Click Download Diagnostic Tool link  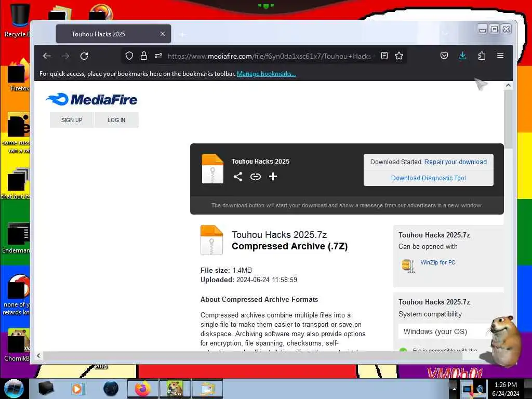[x=428, y=178]
